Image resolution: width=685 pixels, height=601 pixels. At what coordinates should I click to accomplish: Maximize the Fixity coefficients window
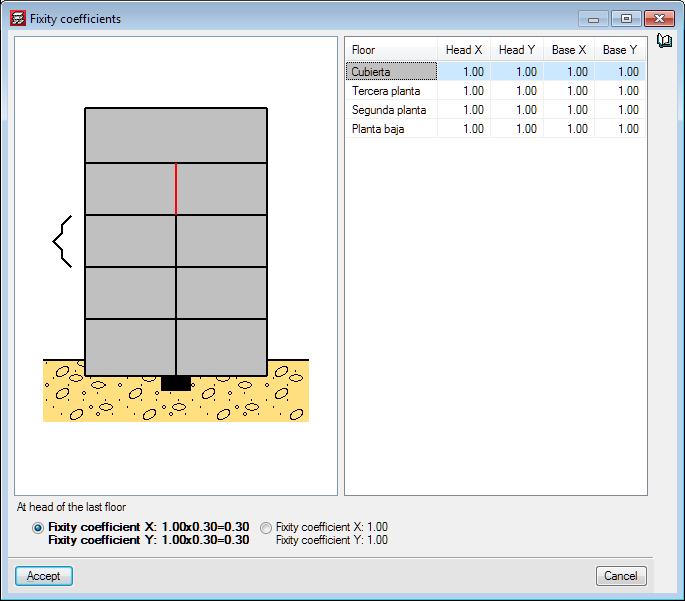tap(626, 19)
